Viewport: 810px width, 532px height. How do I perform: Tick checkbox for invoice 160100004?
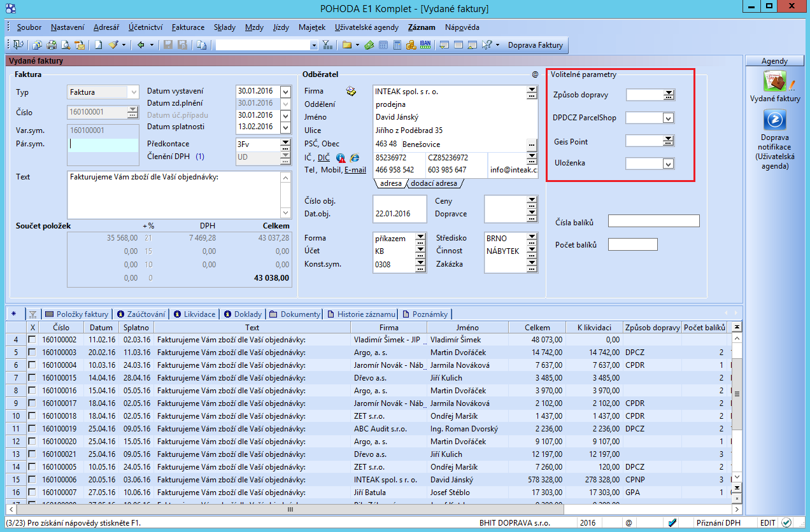coord(32,365)
